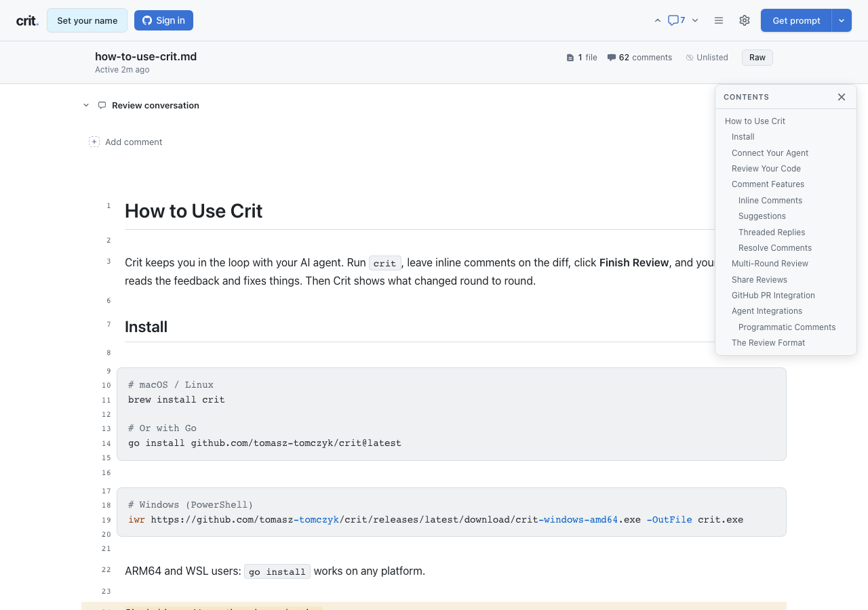Click the how-to-use-crit.md file title
Image resolution: width=868 pixels, height=610 pixels.
146,56
